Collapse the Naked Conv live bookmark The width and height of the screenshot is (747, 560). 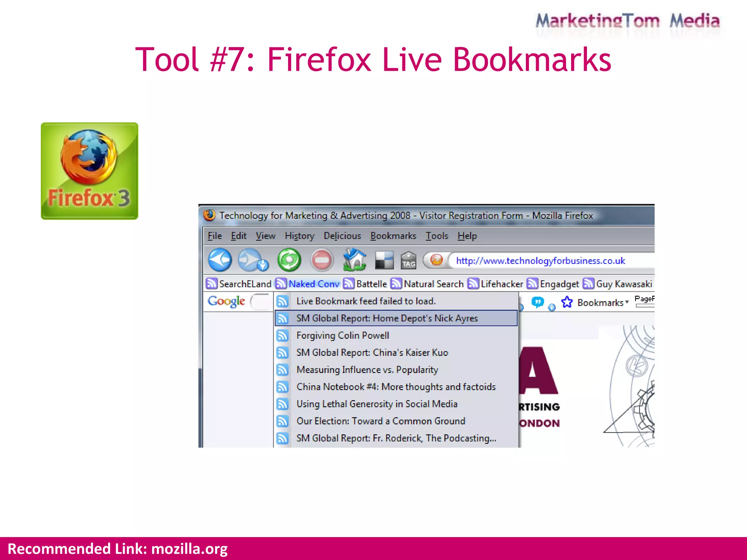click(x=307, y=284)
